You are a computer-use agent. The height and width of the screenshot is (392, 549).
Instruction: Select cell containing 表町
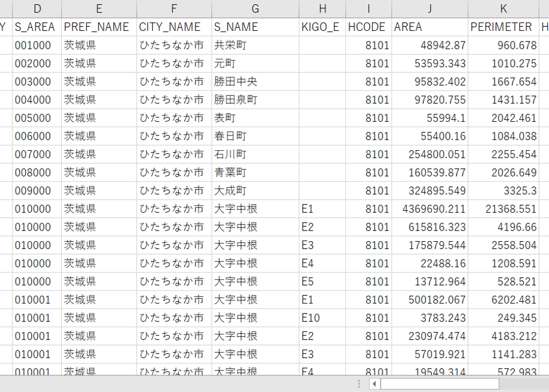[x=255, y=118]
